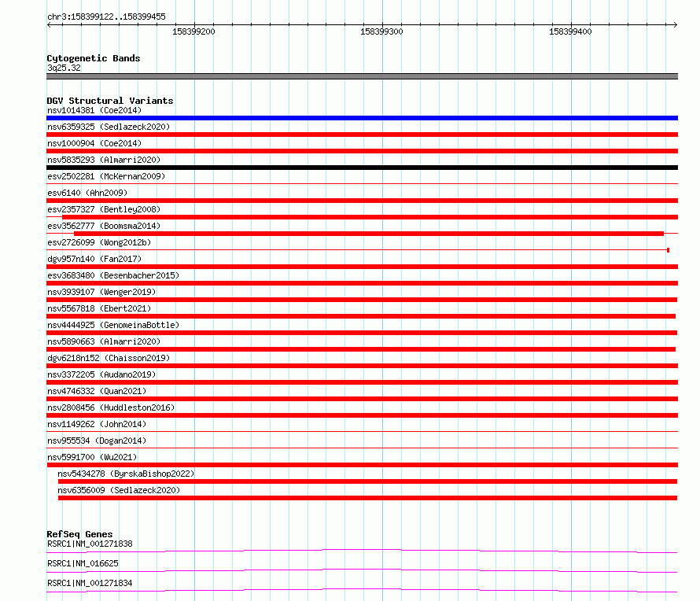Viewport: 700px width, 601px height.
Task: Click nsv5434278 (ByrskaBishop2022) label
Action: coord(126,474)
